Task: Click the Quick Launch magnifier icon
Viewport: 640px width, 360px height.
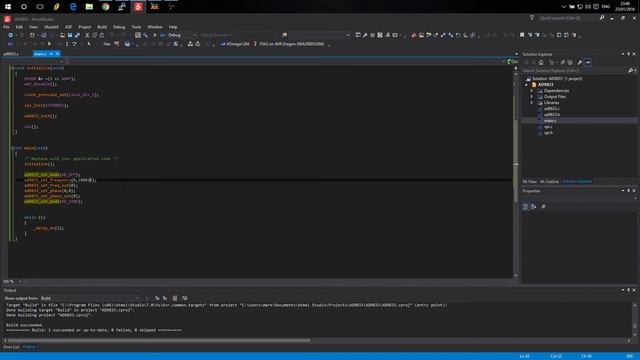Action: 602,18
